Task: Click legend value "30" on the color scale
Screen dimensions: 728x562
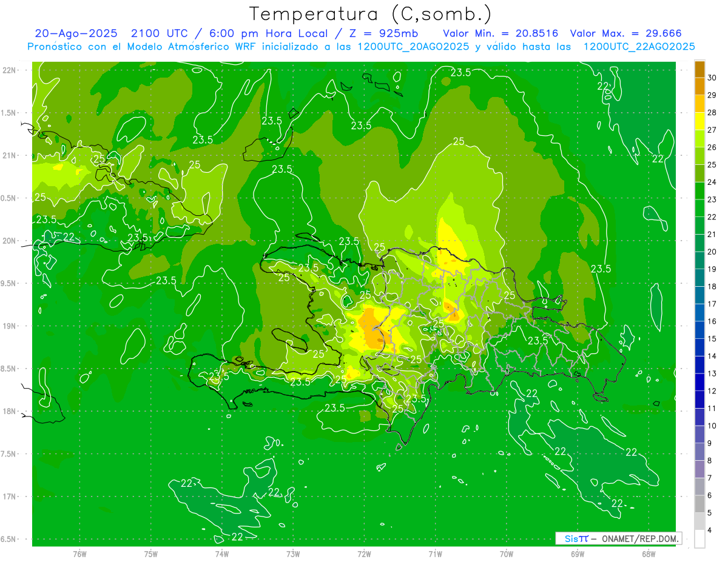Action: click(x=712, y=78)
